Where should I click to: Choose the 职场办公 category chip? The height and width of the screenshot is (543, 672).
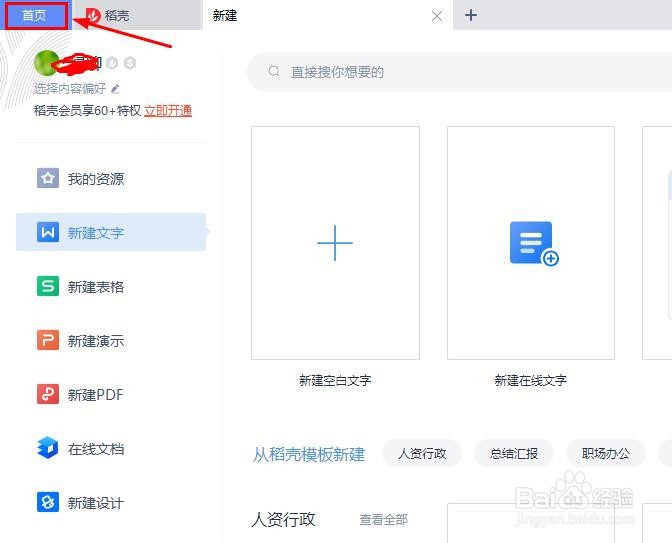[606, 453]
